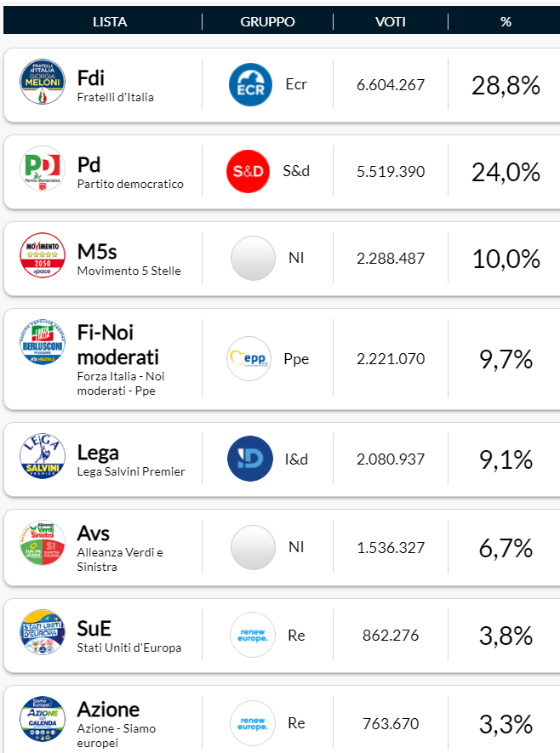Click the blank NI group circle on M5s row
The width and height of the screenshot is (560, 753).
(252, 256)
